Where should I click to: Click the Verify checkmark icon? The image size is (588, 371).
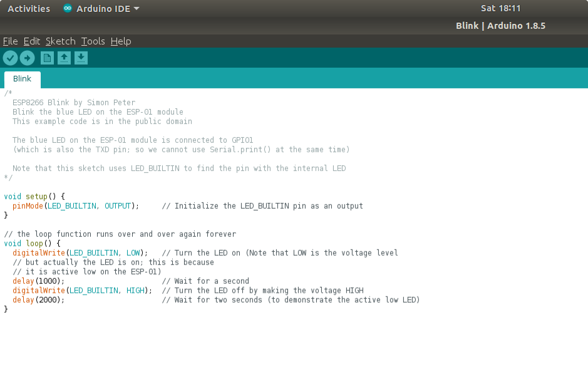pyautogui.click(x=11, y=58)
